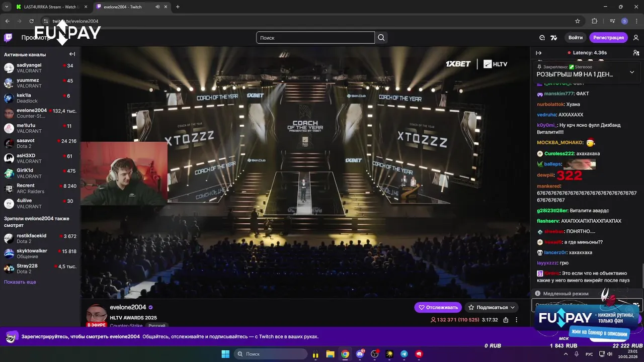644x362 pixels.
Task: Open the Twitch home logo
Action: [8, 38]
